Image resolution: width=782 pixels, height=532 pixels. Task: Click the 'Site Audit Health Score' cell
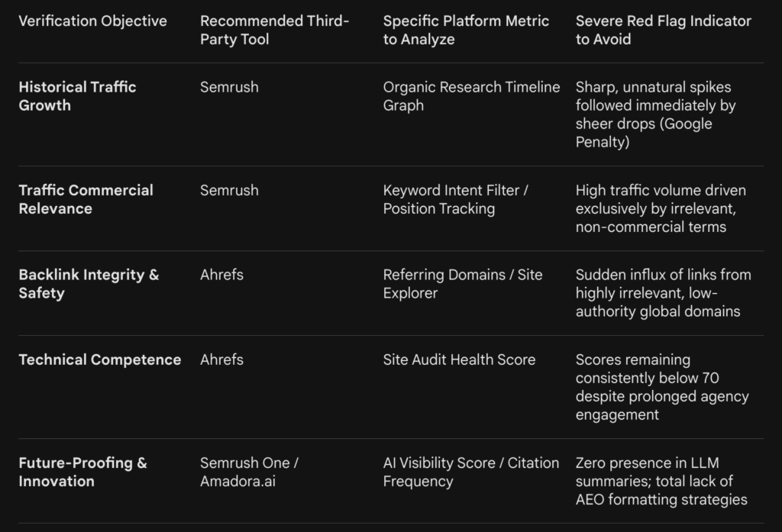(x=459, y=360)
